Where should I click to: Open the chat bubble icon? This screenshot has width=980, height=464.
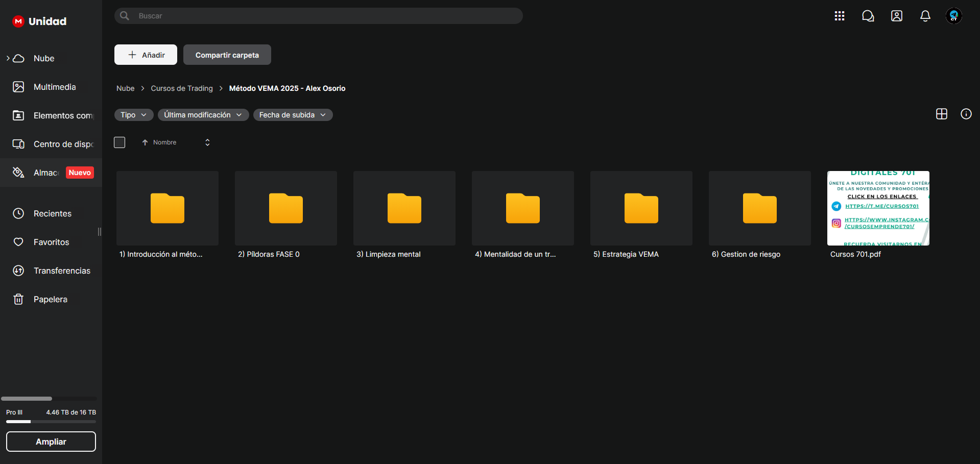click(868, 16)
